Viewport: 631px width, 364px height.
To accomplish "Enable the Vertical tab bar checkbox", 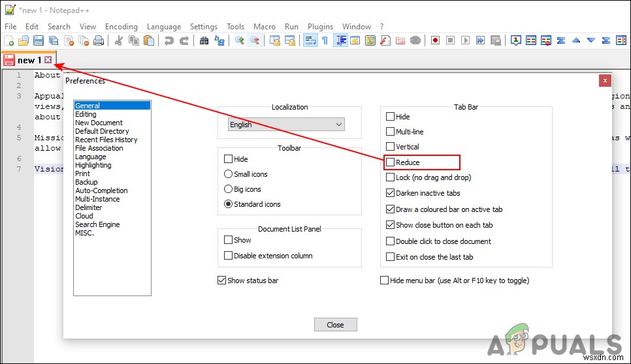I will tap(390, 146).
